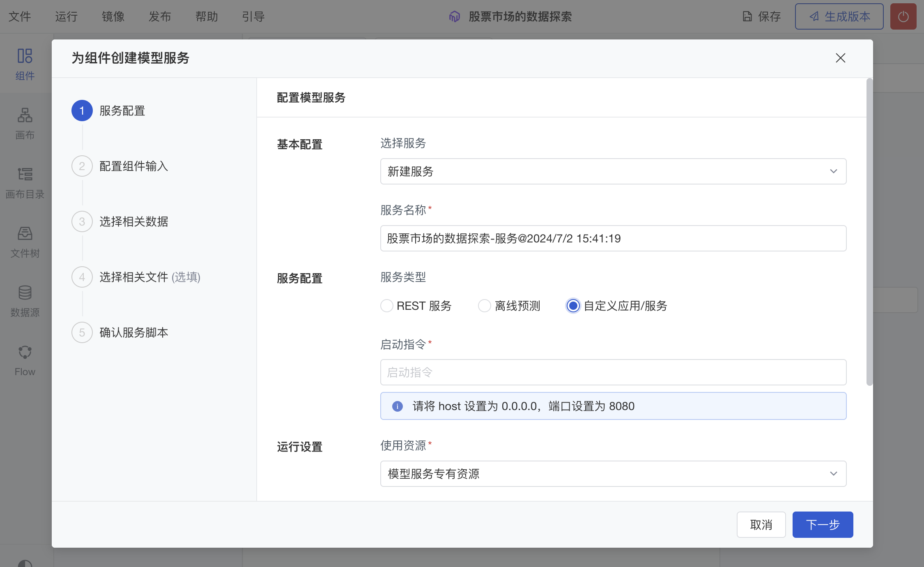Open the 数据源 data source icon
Image resolution: width=924 pixels, height=567 pixels.
[25, 293]
